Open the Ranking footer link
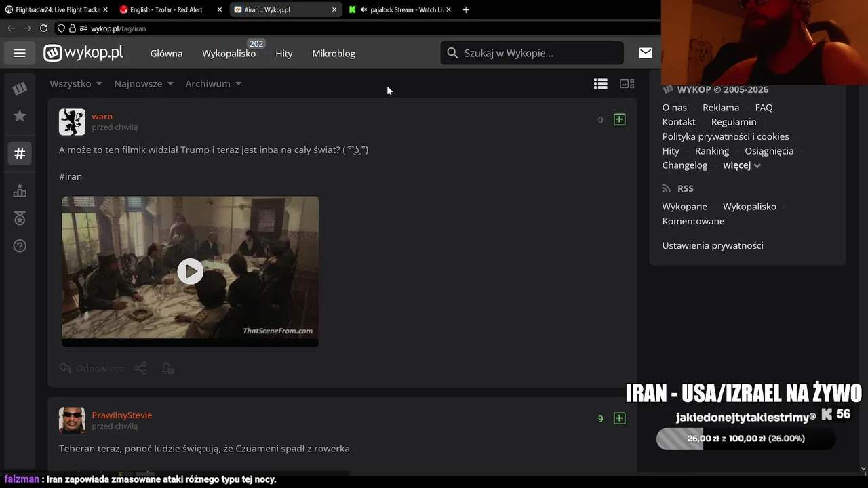This screenshot has height=488, width=868. [712, 151]
